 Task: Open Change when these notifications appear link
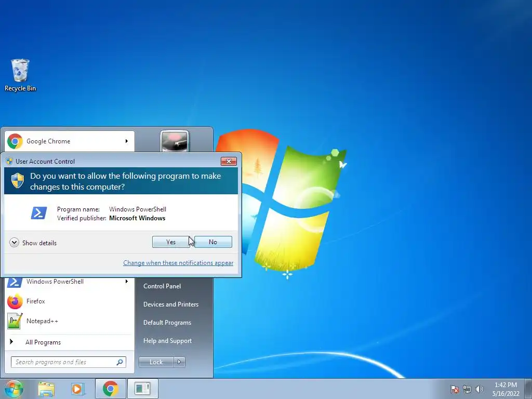pos(178,262)
